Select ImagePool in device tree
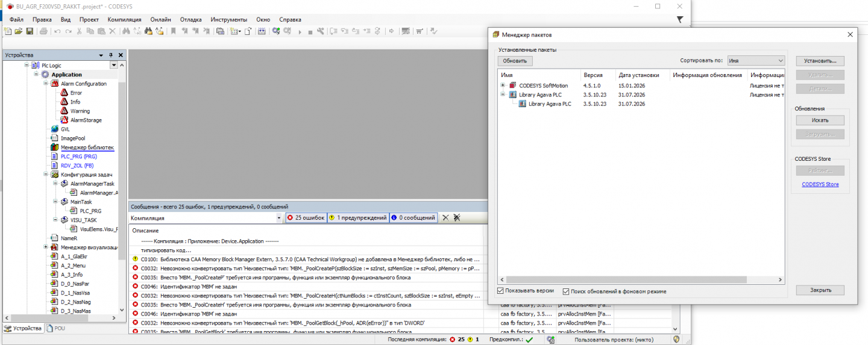 point(73,138)
